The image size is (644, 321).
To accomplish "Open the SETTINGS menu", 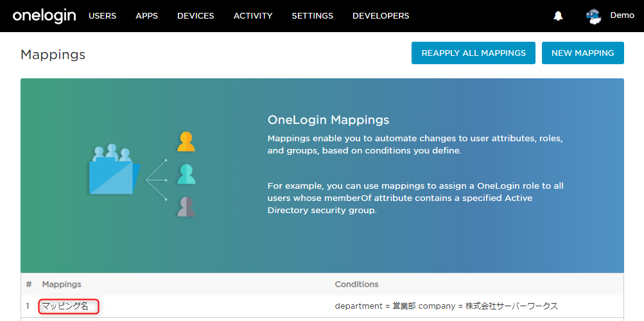I will click(313, 16).
